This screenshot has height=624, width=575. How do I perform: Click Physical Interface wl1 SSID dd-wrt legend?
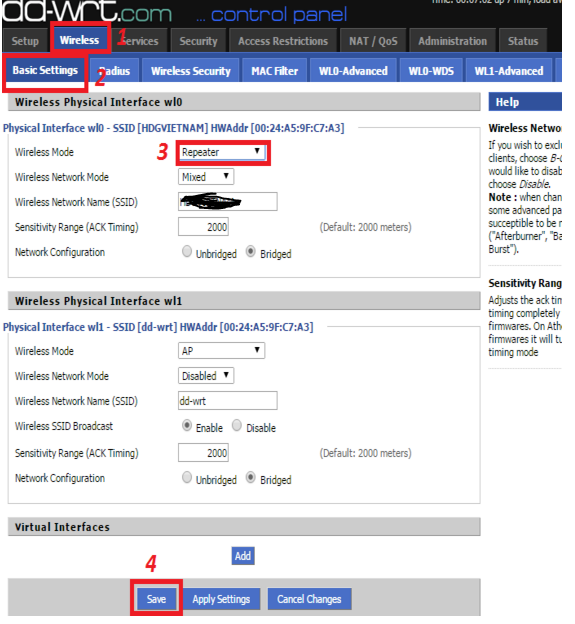158,327
